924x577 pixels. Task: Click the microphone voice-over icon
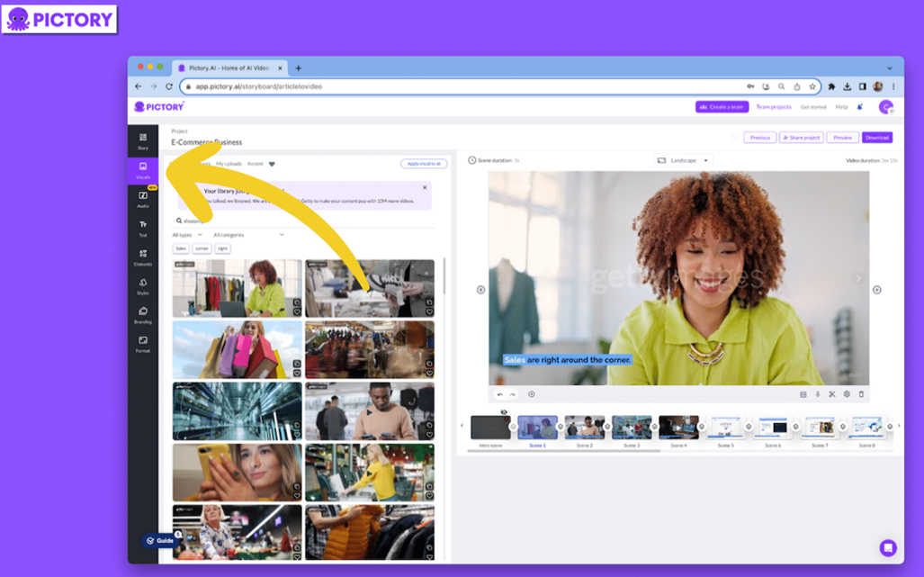coord(818,394)
